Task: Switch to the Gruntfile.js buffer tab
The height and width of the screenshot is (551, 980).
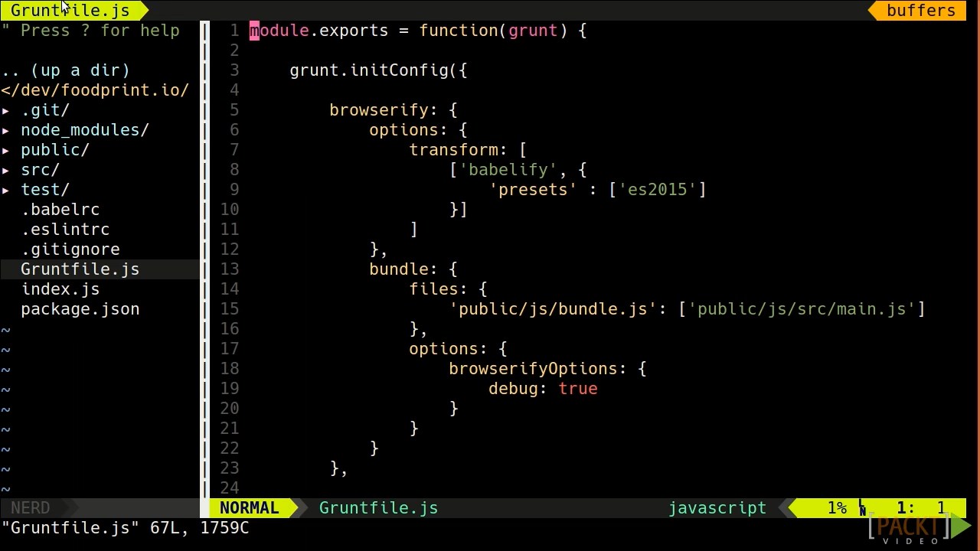Action: (x=70, y=11)
